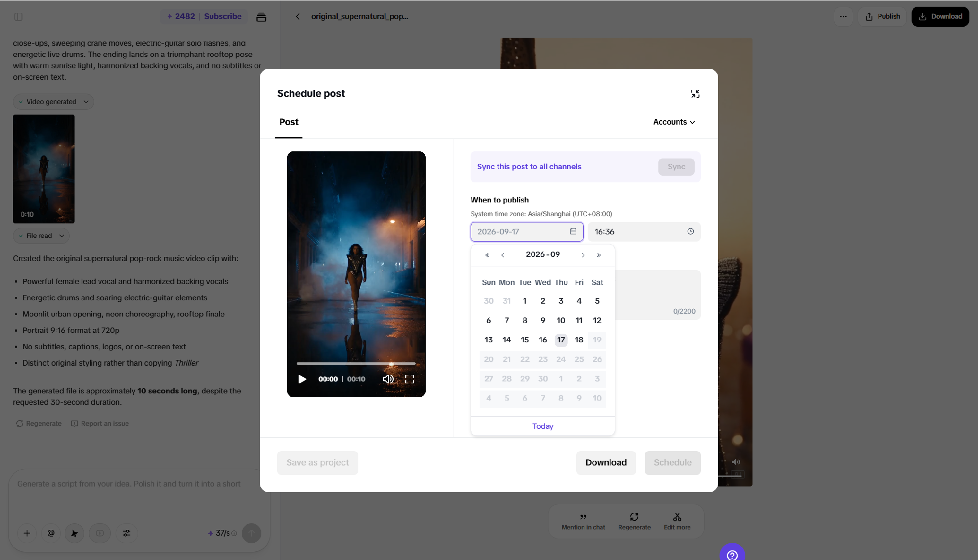Go to previous month in calendar

point(503,255)
